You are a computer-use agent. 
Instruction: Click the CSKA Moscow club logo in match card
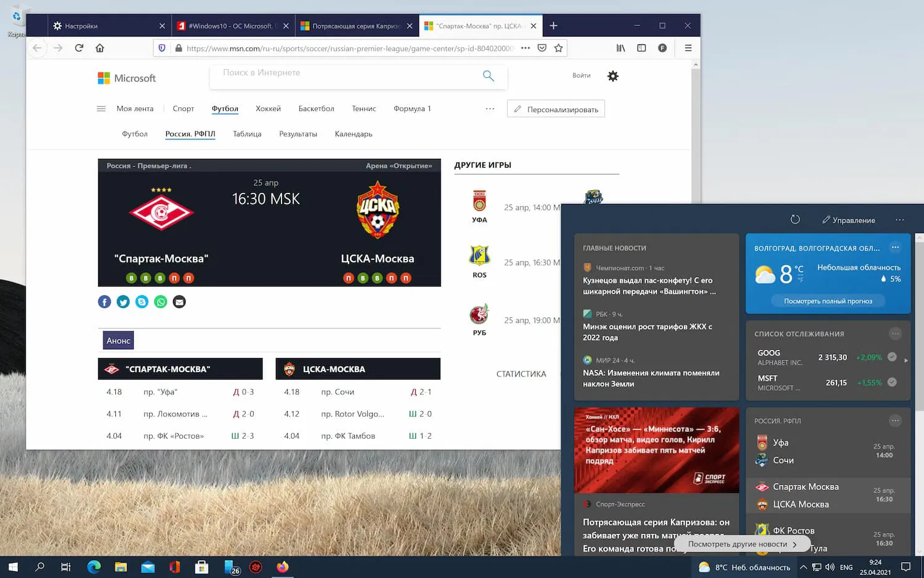378,210
